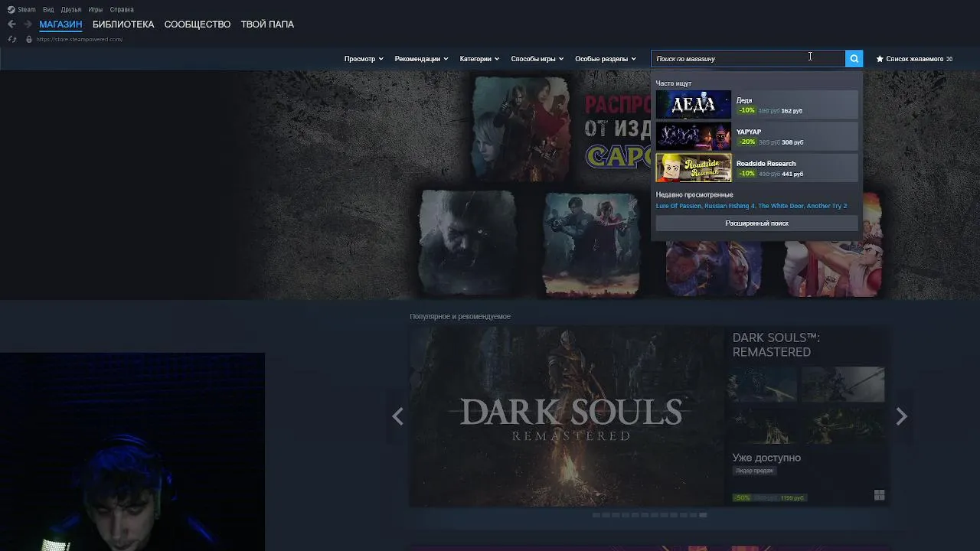Click the wishlist star icon
Image resolution: width=980 pixels, height=551 pixels.
[x=880, y=58]
